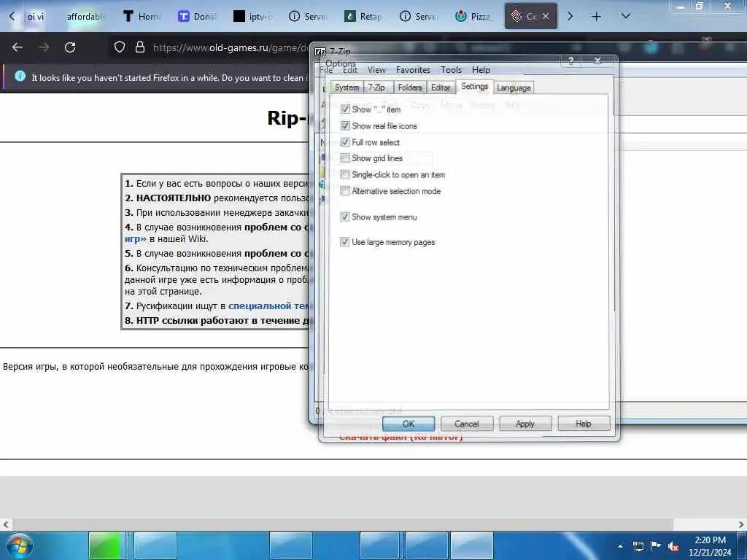The width and height of the screenshot is (747, 560).
Task: Click the muted volume tray icon
Action: tap(673, 546)
